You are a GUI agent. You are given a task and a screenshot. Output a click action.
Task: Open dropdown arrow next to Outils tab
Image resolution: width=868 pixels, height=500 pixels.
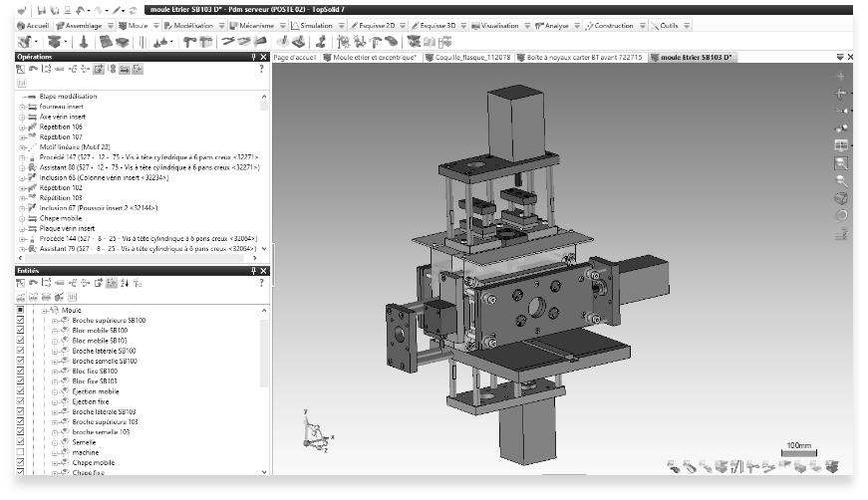tap(687, 26)
